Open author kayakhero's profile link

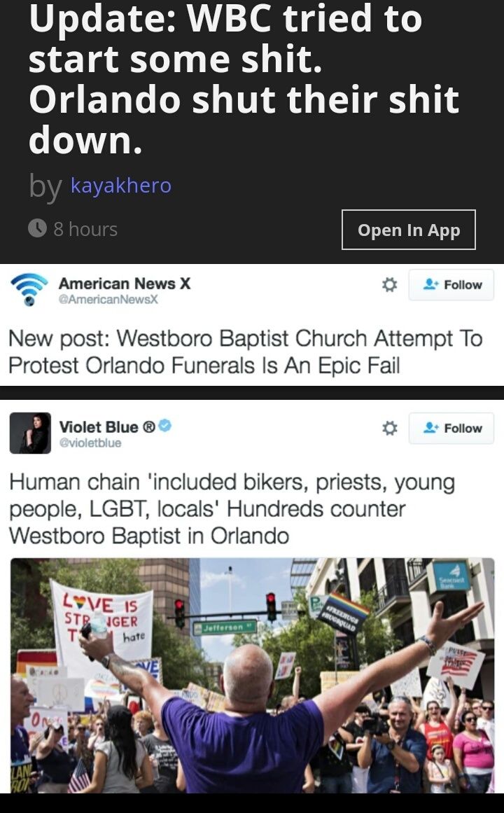click(x=121, y=185)
